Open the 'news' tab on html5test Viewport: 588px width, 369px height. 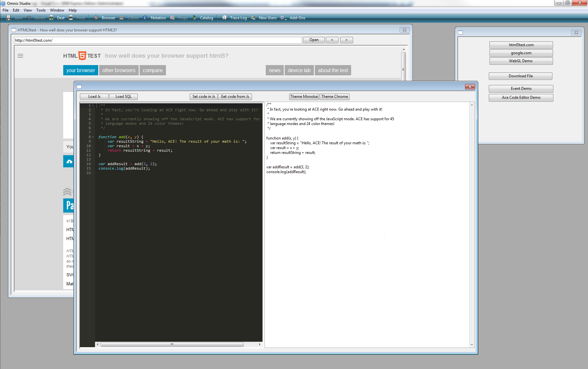pos(274,71)
